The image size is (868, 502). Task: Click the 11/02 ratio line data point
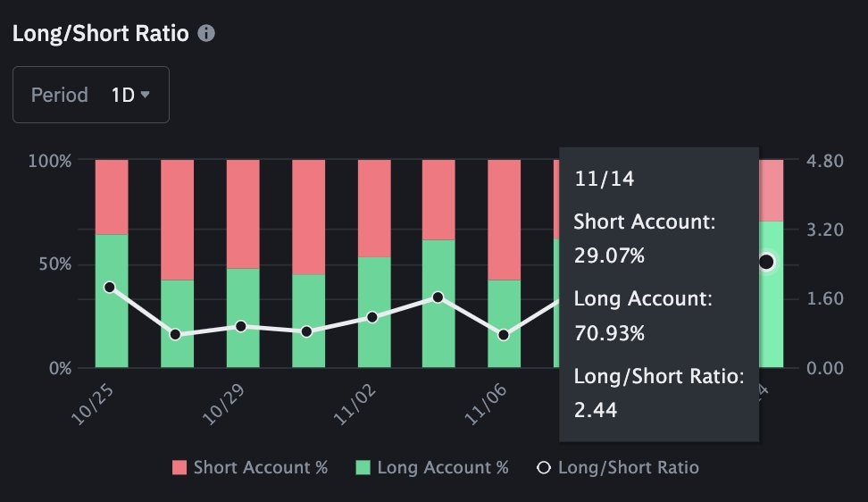tap(372, 317)
